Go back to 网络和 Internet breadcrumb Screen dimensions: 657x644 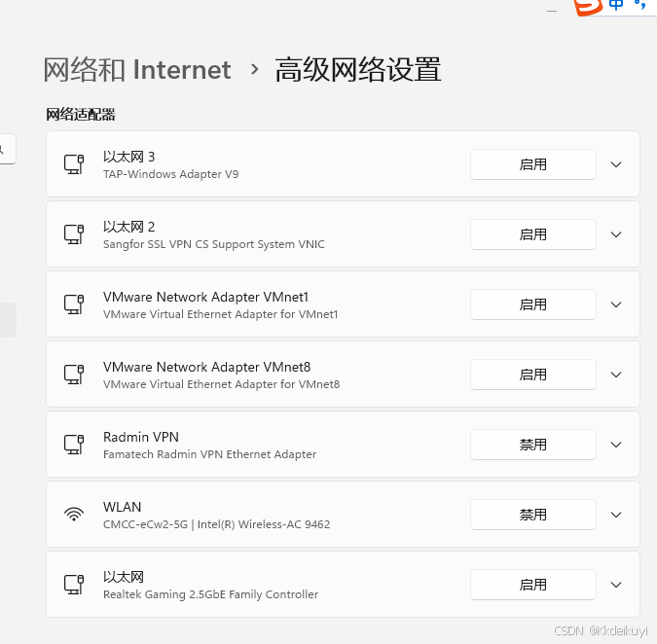click(x=137, y=70)
